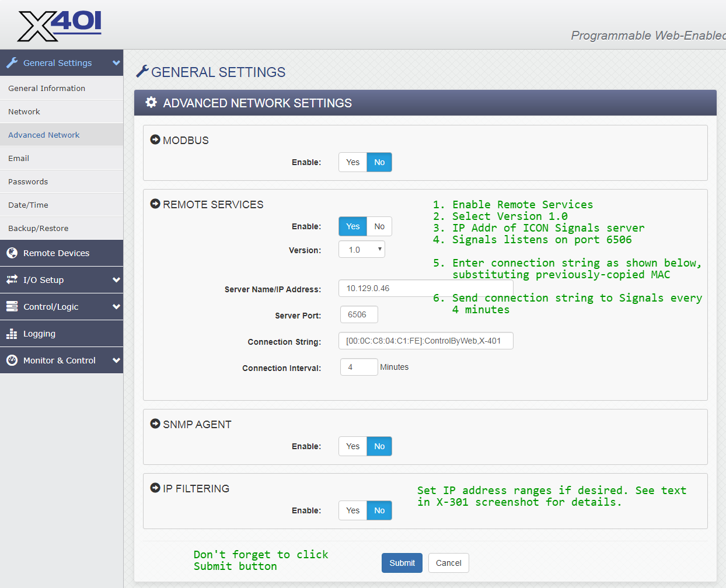Go to the Backup/Restore page
The height and width of the screenshot is (588, 726).
39,229
